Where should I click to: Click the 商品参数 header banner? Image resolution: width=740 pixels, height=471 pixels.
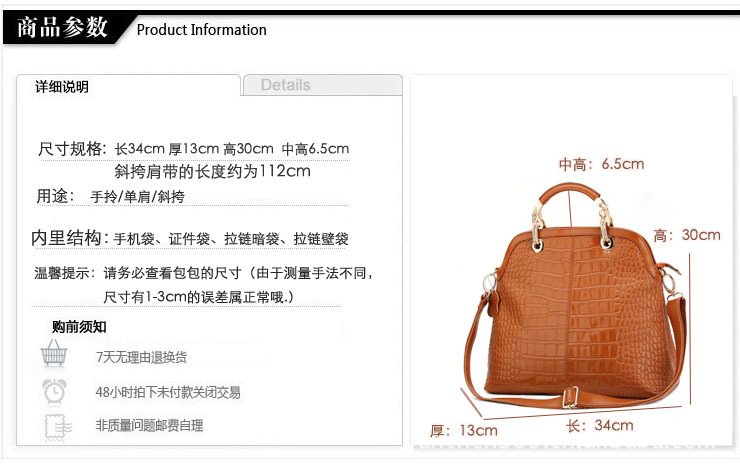click(62, 27)
